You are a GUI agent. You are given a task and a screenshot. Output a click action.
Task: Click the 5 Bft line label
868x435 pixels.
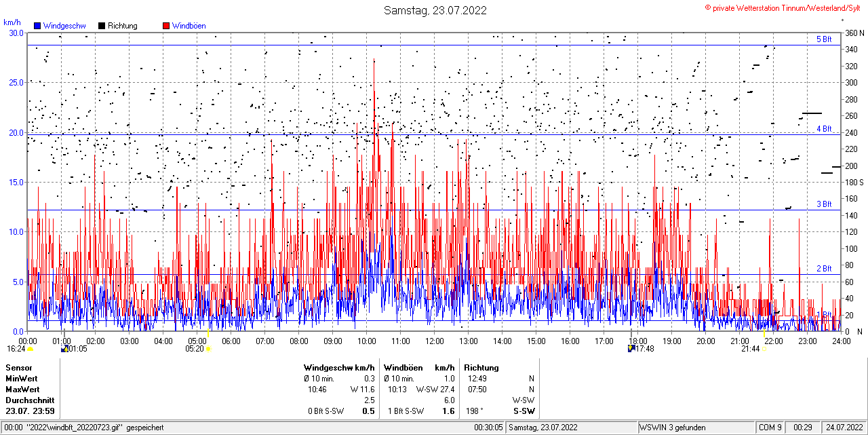pos(824,39)
